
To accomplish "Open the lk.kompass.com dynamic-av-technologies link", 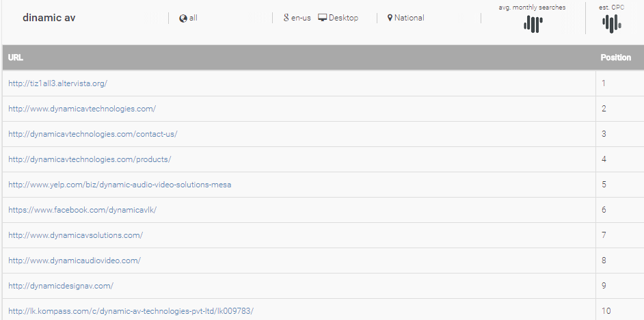I will 131,311.
